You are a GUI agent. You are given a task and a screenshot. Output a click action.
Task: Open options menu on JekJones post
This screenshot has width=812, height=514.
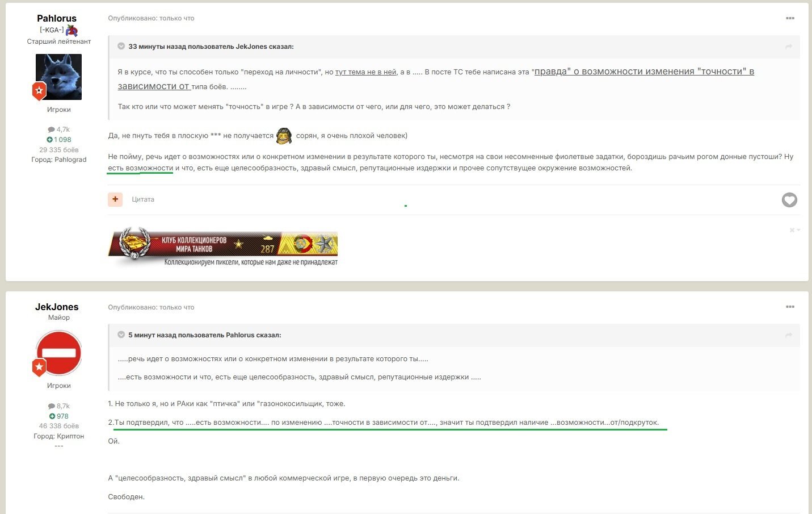click(x=790, y=307)
